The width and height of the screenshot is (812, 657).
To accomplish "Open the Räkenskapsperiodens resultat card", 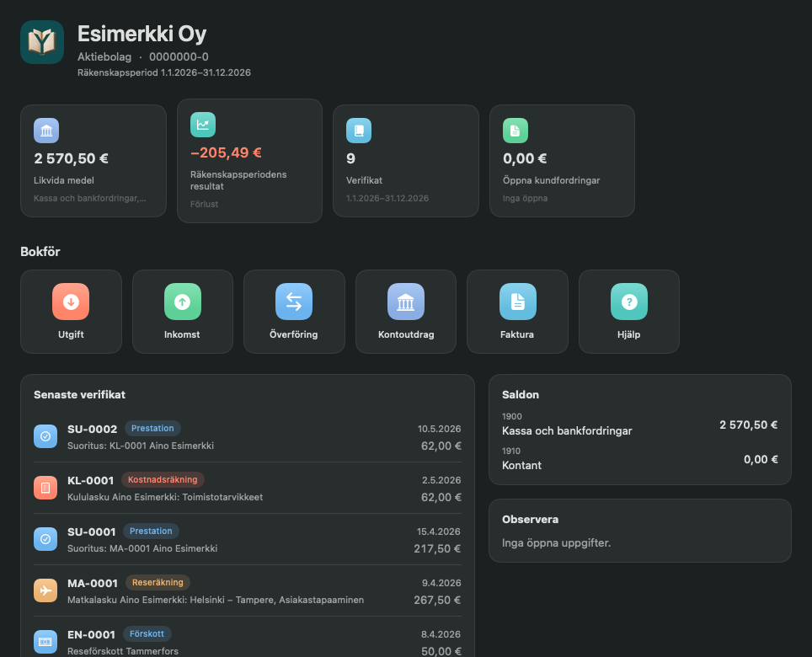I will point(249,161).
